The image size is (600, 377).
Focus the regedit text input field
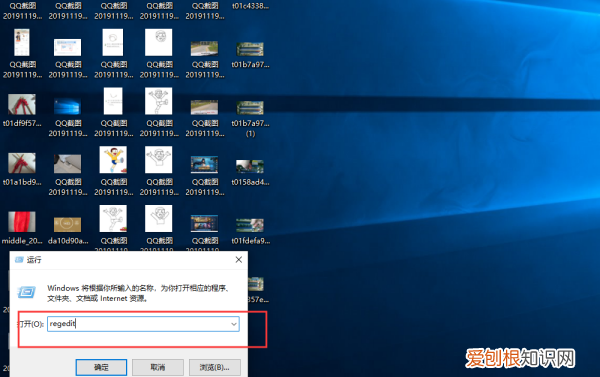pos(143,324)
